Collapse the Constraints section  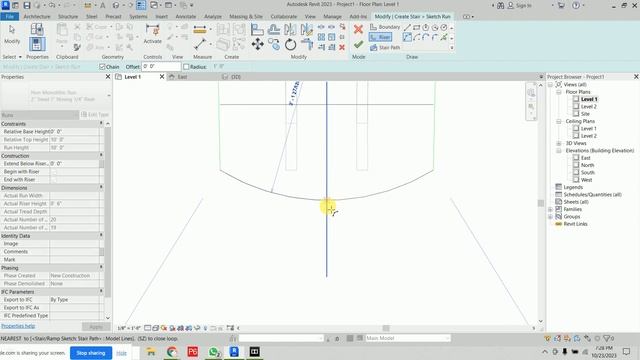pos(101,123)
